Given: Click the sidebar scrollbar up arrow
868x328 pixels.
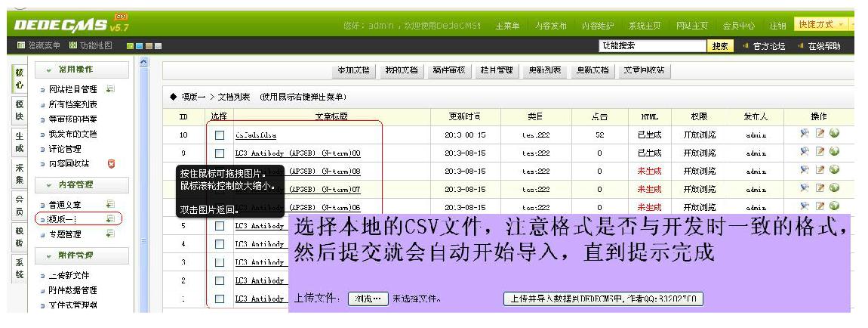Looking at the screenshot, I should (x=145, y=67).
